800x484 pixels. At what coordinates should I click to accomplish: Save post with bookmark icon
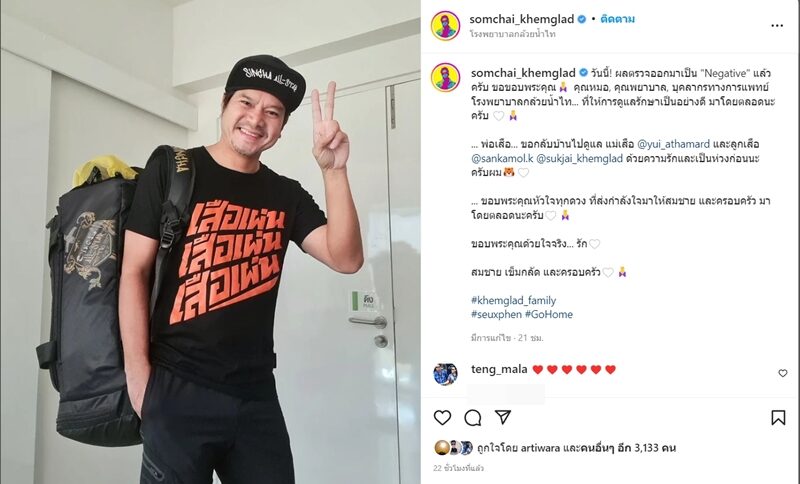[778, 418]
